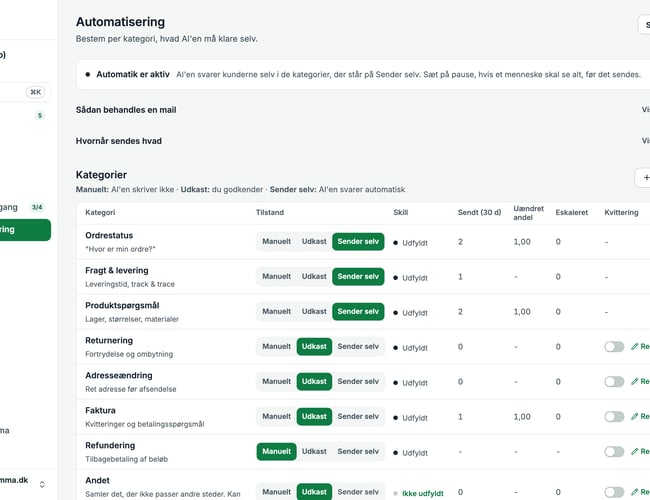Add a new category with plus button
The width and height of the screenshot is (650, 500).
(x=643, y=178)
